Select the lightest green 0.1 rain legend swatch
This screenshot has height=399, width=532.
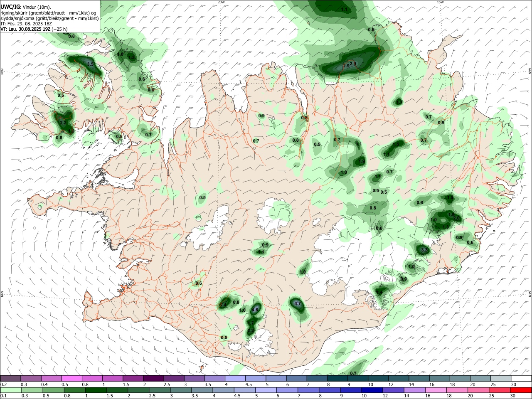(x=11, y=390)
